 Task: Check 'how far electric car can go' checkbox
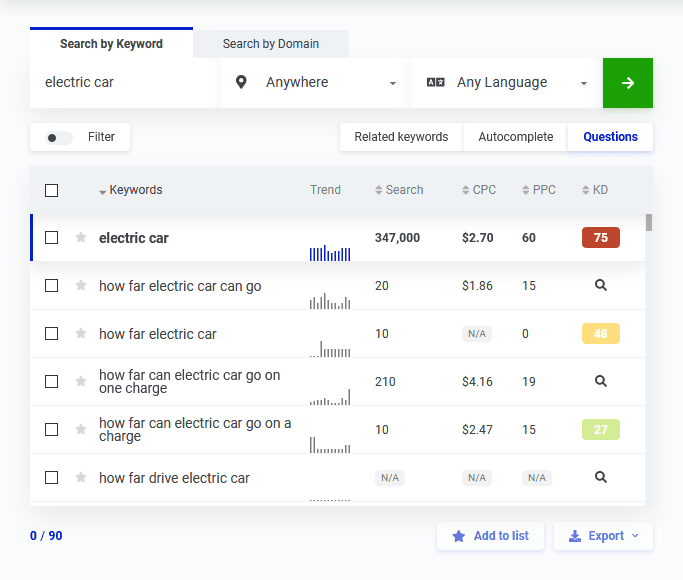[51, 286]
